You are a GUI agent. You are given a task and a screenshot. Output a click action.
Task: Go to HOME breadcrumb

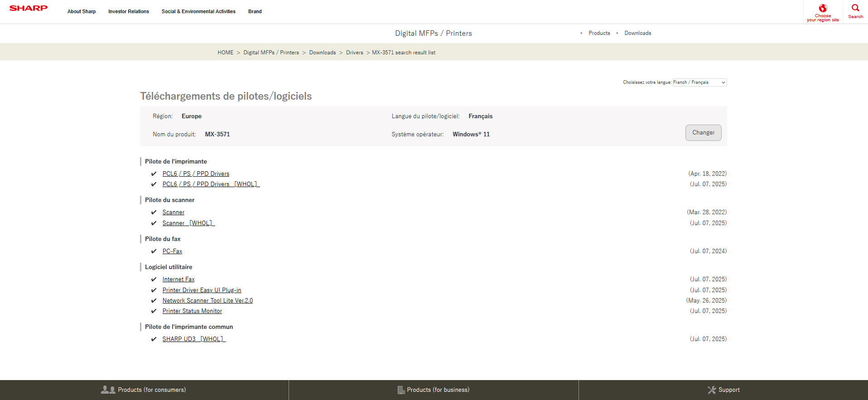[x=226, y=53]
